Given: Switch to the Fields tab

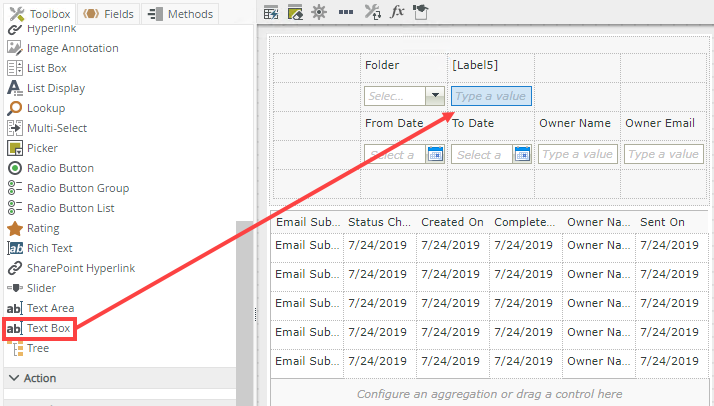Looking at the screenshot, I should [x=108, y=14].
